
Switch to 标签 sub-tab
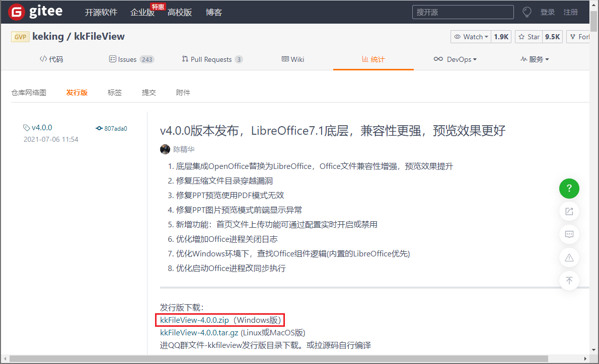click(115, 93)
